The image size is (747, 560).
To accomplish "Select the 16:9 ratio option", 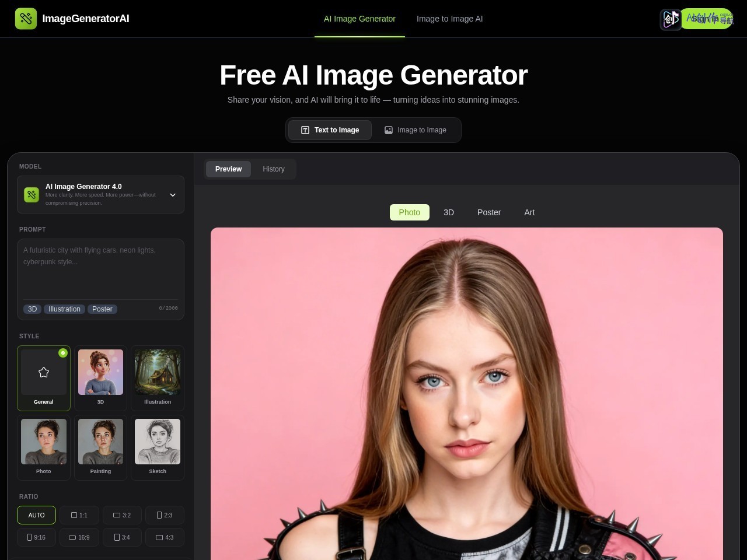I will [79, 537].
